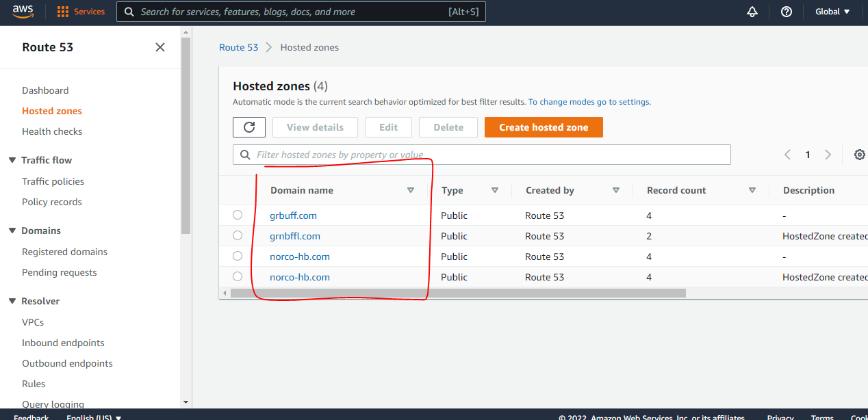Viewport: 868px width, 420px height.
Task: Open the grbuff.com hosted zone link
Action: point(293,215)
